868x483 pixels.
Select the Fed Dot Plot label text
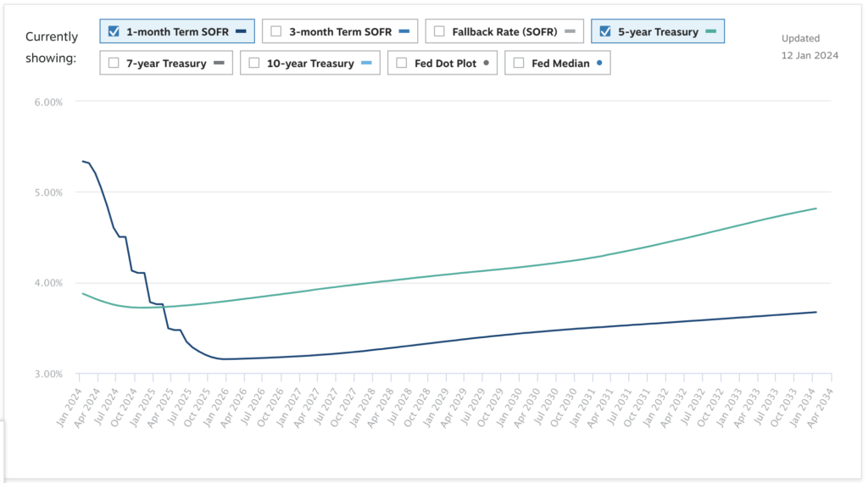[446, 63]
